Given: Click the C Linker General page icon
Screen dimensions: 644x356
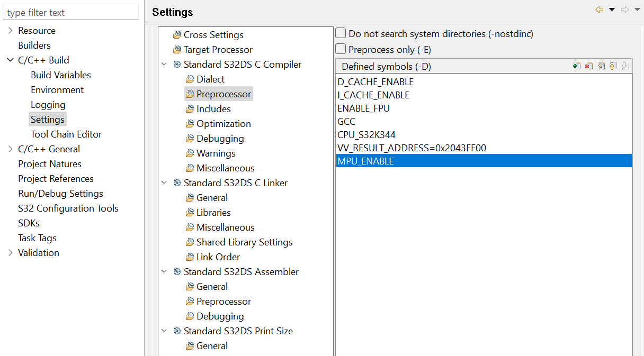Looking at the screenshot, I should 190,198.
